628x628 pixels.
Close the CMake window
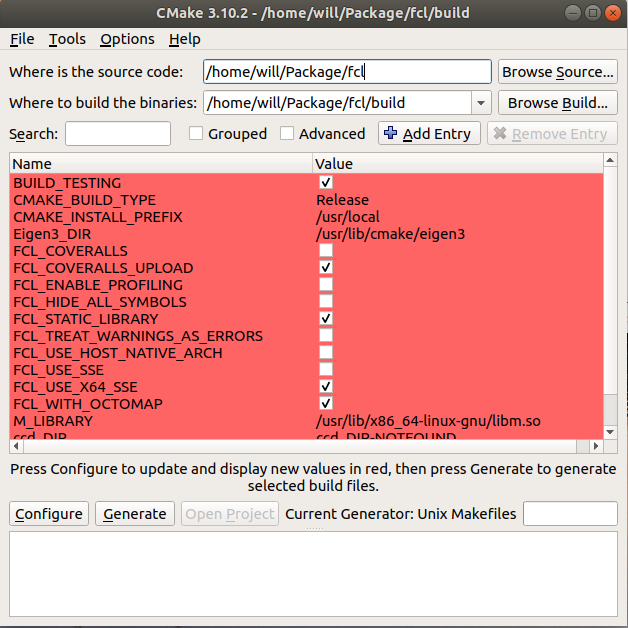pyautogui.click(x=613, y=13)
